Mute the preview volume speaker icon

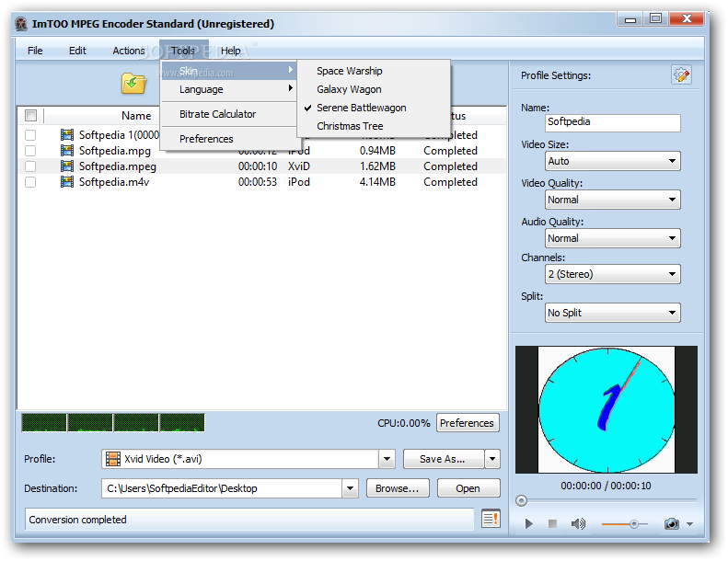click(x=578, y=524)
